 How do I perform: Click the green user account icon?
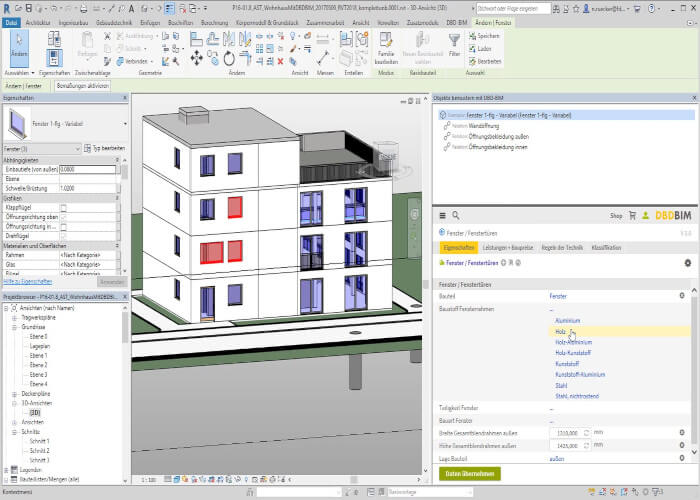tap(646, 216)
